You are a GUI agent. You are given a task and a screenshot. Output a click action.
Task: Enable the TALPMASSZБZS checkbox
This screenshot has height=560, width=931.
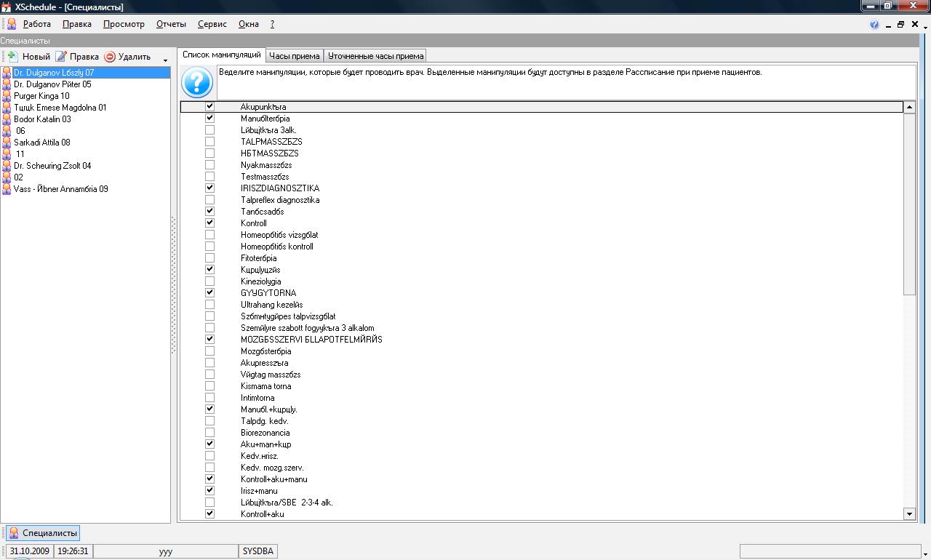(x=209, y=142)
